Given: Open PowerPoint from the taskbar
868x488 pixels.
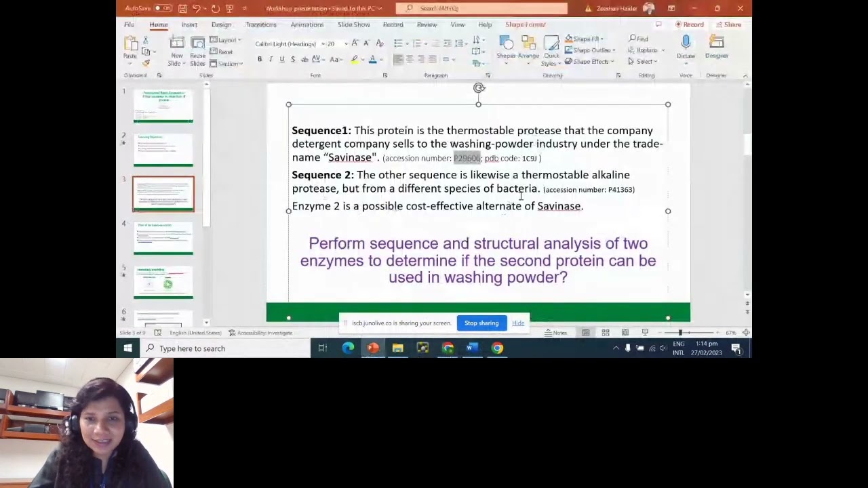Looking at the screenshot, I should pos(373,348).
